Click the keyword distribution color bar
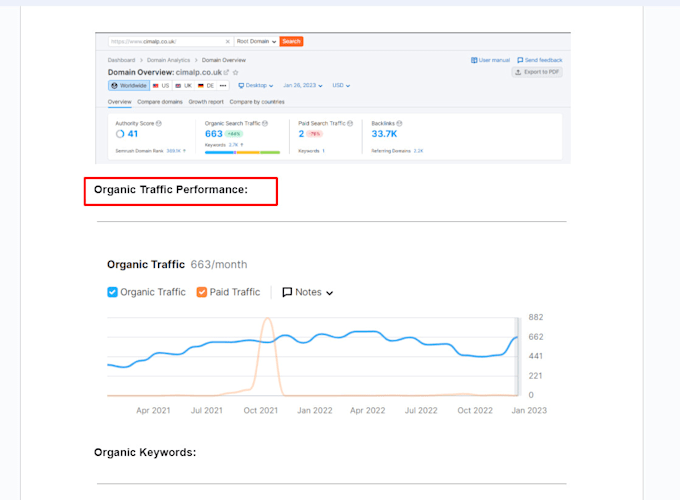Image resolution: width=680 pixels, height=500 pixels. click(242, 153)
